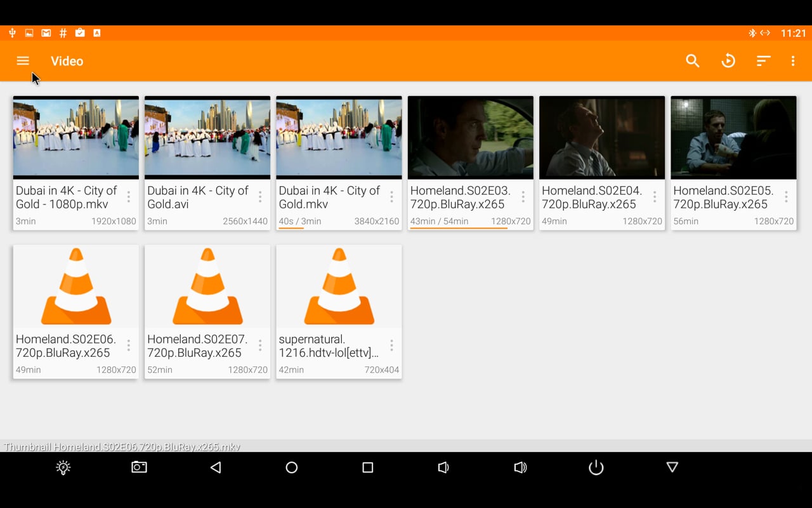Viewport: 812px width, 508px height.
Task: Click the screenshot icon on the navigation bar
Action: (x=139, y=467)
